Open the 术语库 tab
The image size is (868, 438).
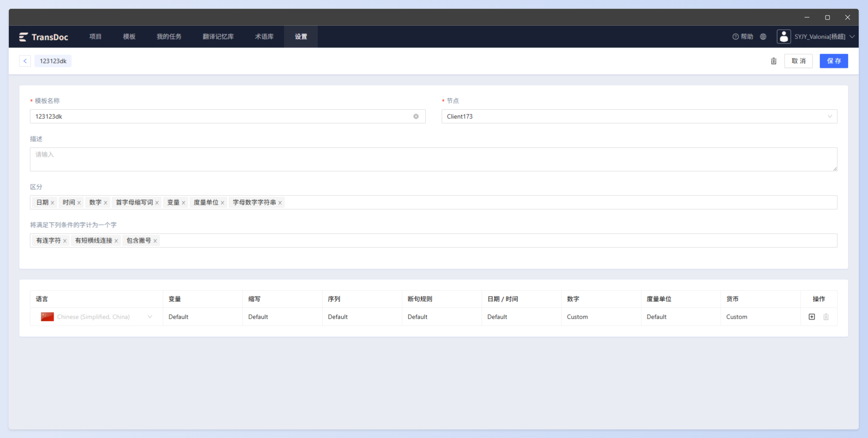(x=264, y=37)
